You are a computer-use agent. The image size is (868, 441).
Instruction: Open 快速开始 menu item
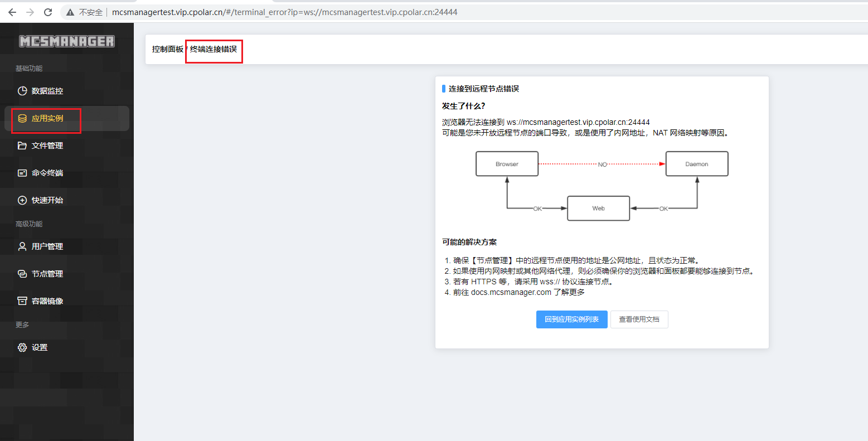[67, 200]
